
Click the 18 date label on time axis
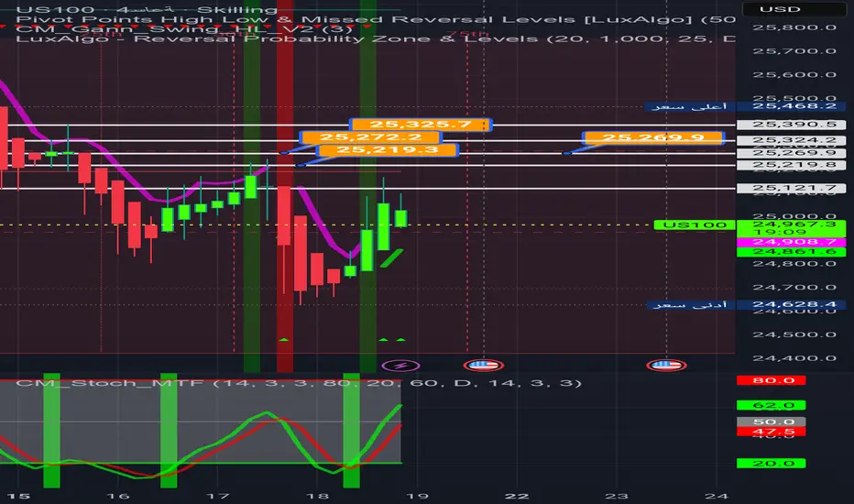click(318, 496)
